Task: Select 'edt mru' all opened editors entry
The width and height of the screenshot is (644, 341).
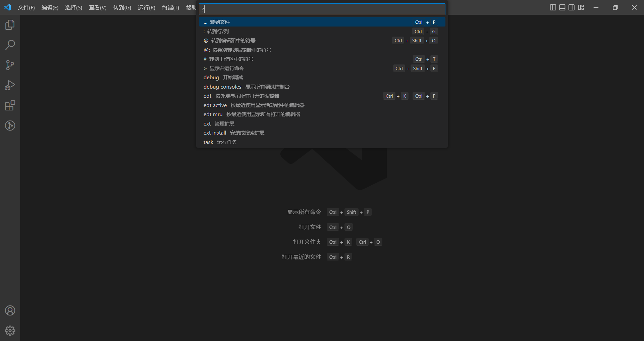Action: (322, 114)
